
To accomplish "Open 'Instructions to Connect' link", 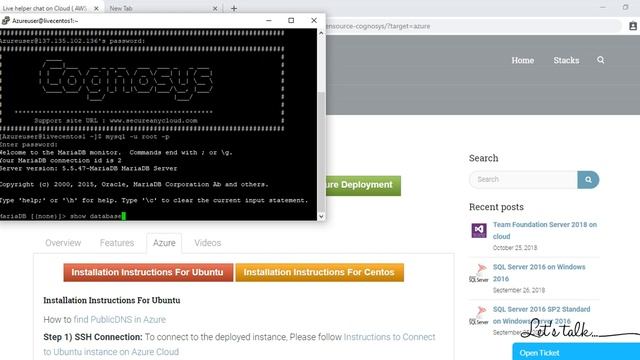I will tap(389, 337).
